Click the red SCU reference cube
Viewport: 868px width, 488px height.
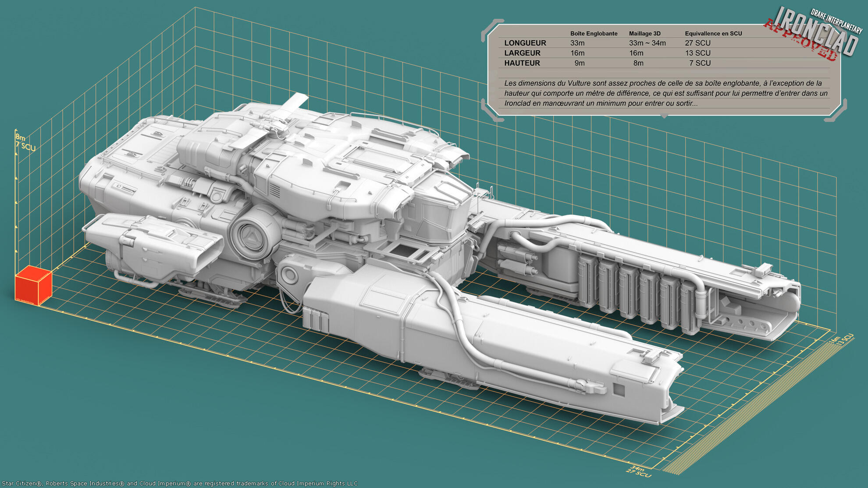tap(34, 285)
